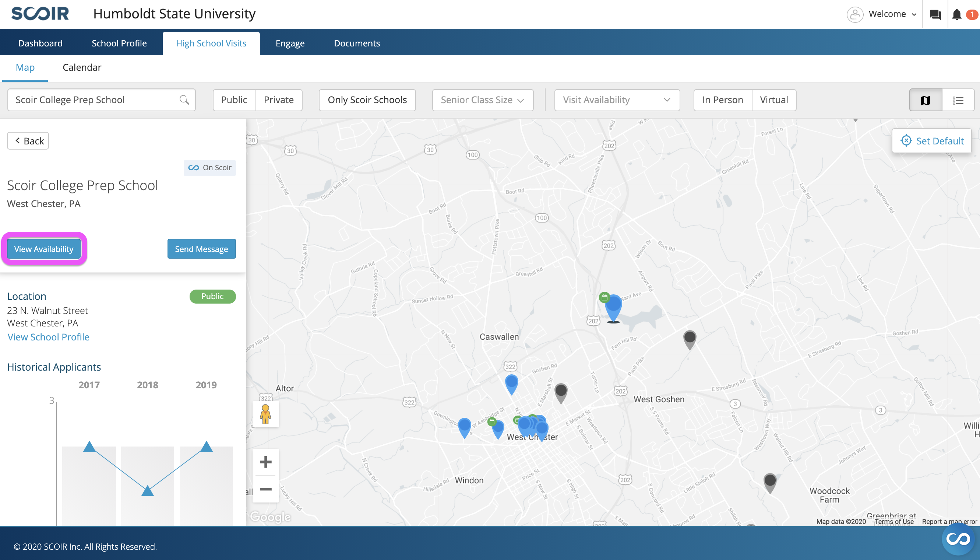Click the 2019 triangle data point
Viewport: 980px width, 560px height.
coord(207,447)
